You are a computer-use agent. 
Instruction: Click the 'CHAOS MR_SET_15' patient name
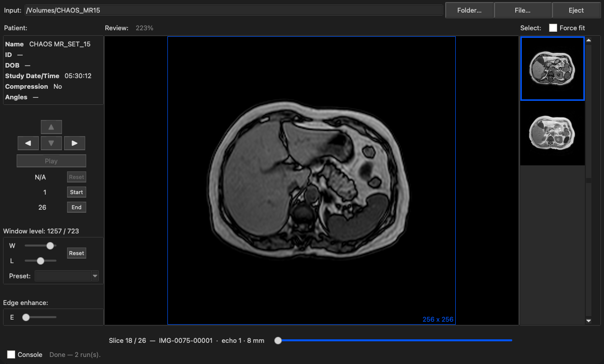point(59,44)
